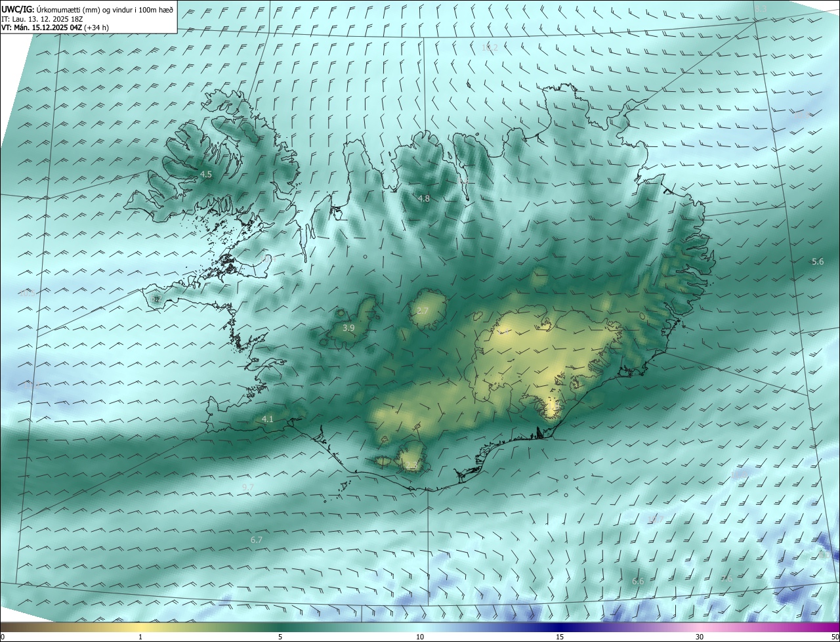Click the precipitation color scale bar
Viewport: 840px width, 642px height.
420,627
